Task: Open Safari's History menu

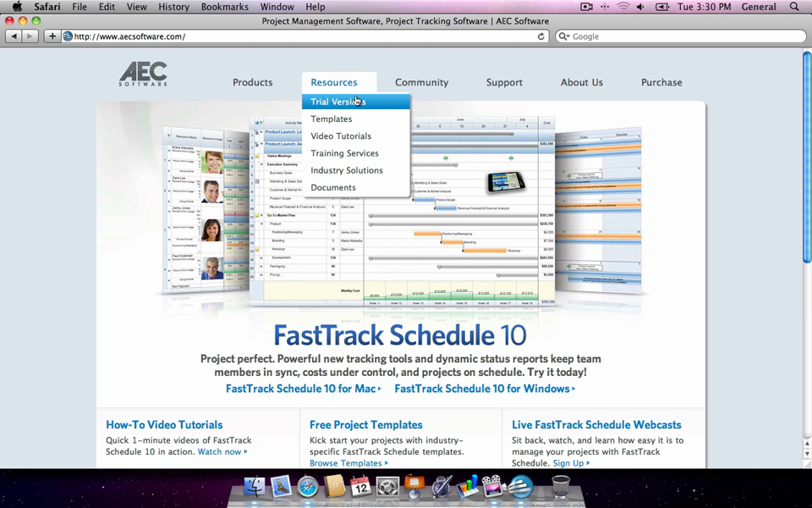Action: pos(173,7)
